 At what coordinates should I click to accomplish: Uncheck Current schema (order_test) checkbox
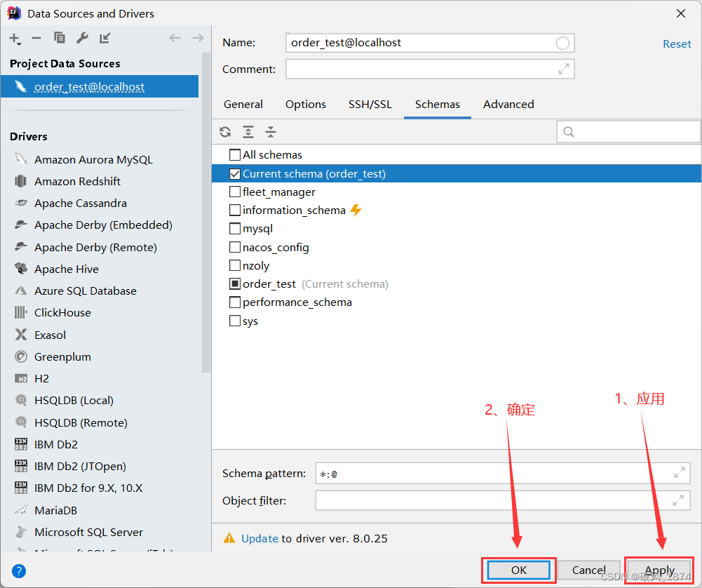pos(235,174)
